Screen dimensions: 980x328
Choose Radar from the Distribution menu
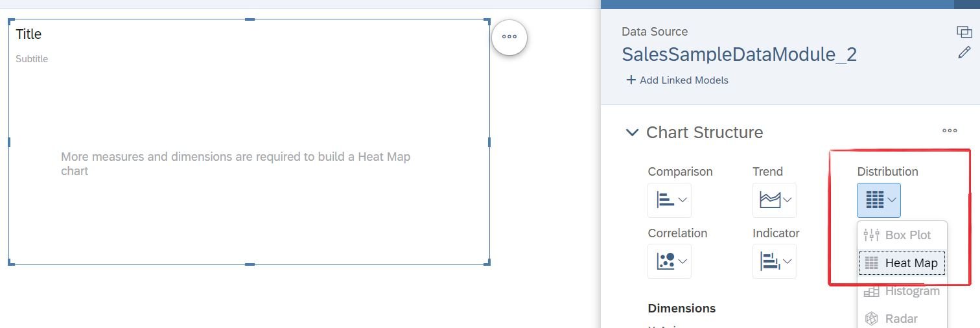(902, 318)
